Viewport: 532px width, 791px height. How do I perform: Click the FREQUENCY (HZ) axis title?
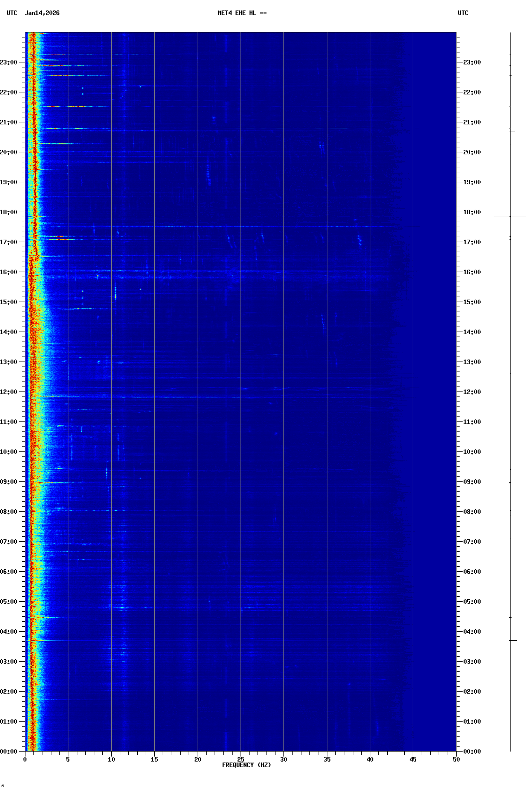pos(247,765)
